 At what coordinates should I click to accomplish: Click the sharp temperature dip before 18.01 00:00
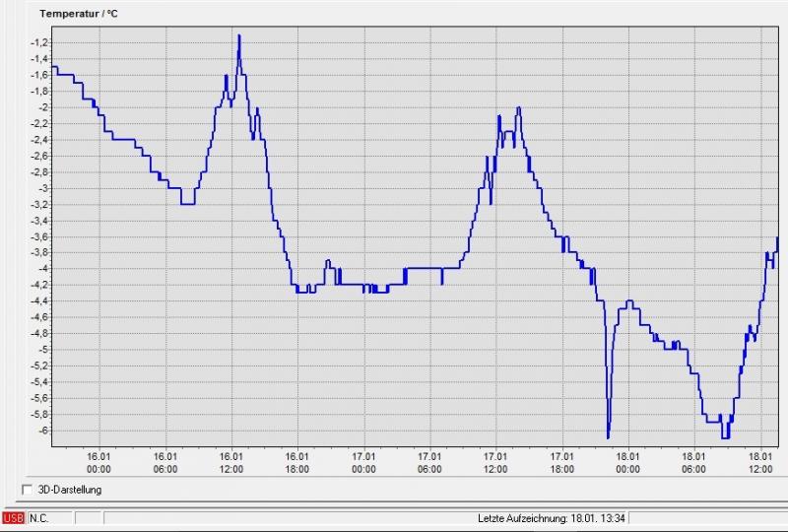608,435
